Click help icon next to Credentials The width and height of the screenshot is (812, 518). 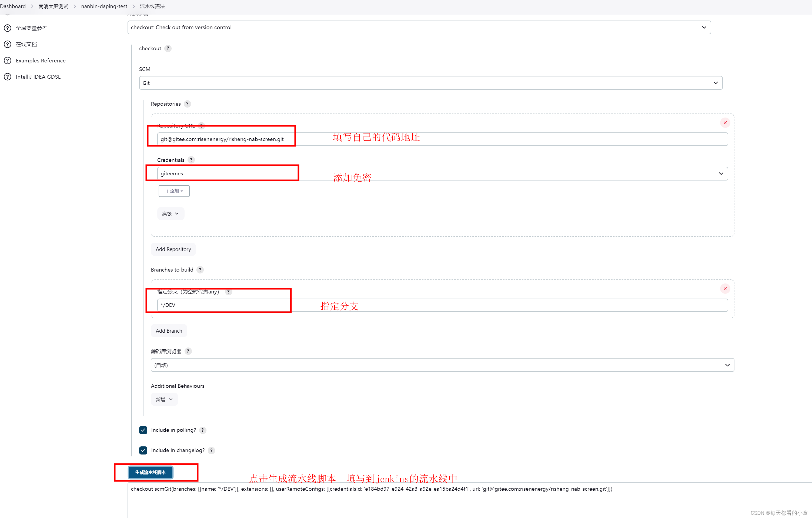pos(191,159)
